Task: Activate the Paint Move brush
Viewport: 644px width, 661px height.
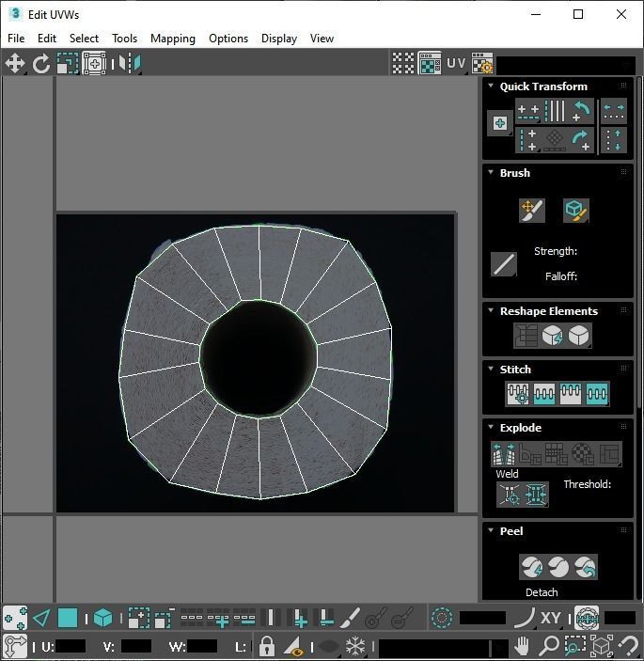Action: (x=532, y=211)
